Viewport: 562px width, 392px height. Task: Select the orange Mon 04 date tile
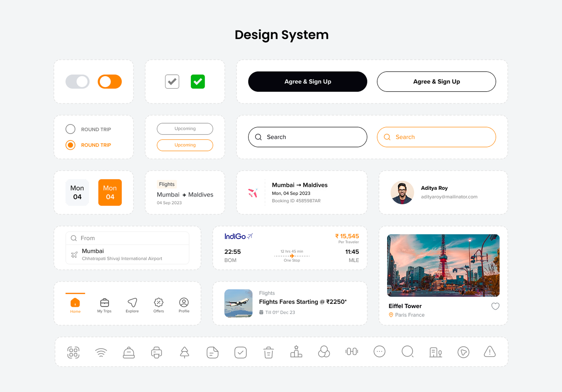110,192
